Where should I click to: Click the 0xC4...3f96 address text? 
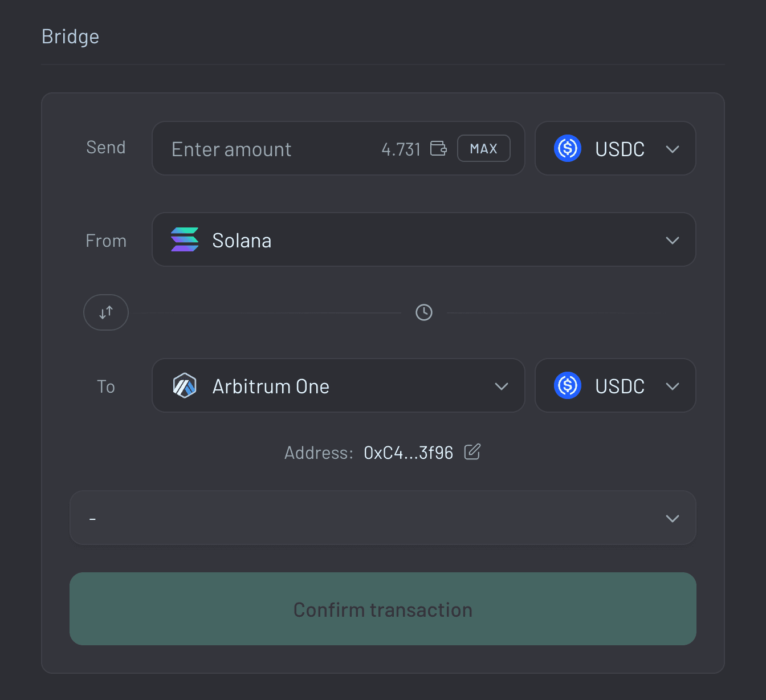click(x=408, y=452)
